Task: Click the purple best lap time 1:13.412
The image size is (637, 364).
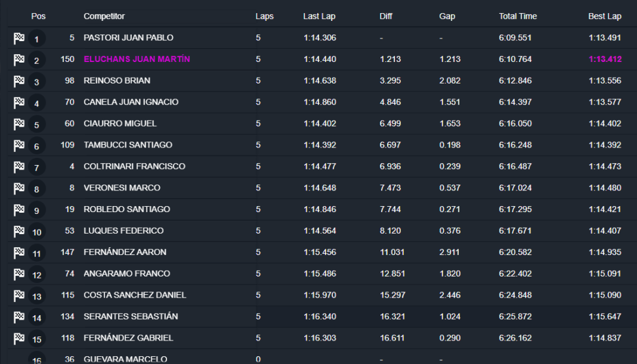Action: (605, 59)
